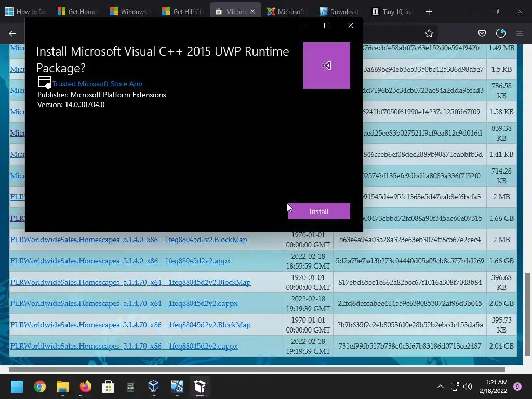Open File Explorer from taskbar

point(63,387)
